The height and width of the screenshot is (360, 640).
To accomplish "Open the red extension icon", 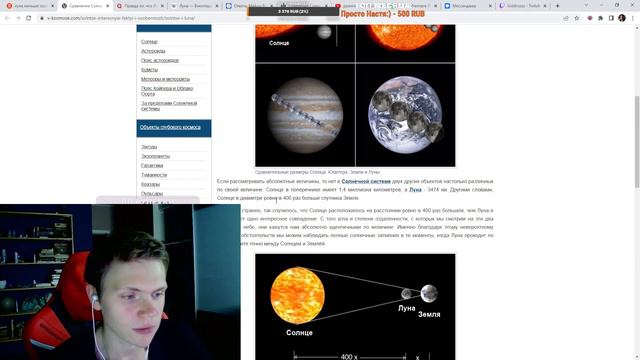I will coord(590,18).
